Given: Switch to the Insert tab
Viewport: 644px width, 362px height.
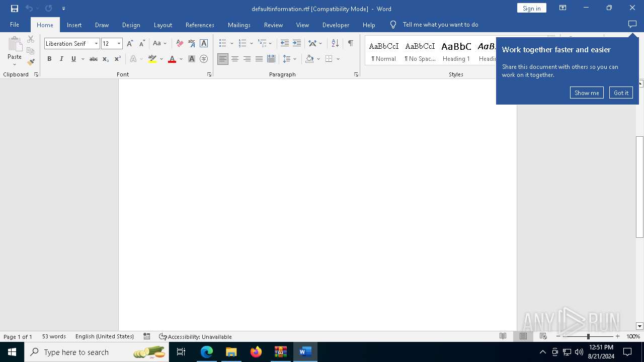Looking at the screenshot, I should 74,25.
